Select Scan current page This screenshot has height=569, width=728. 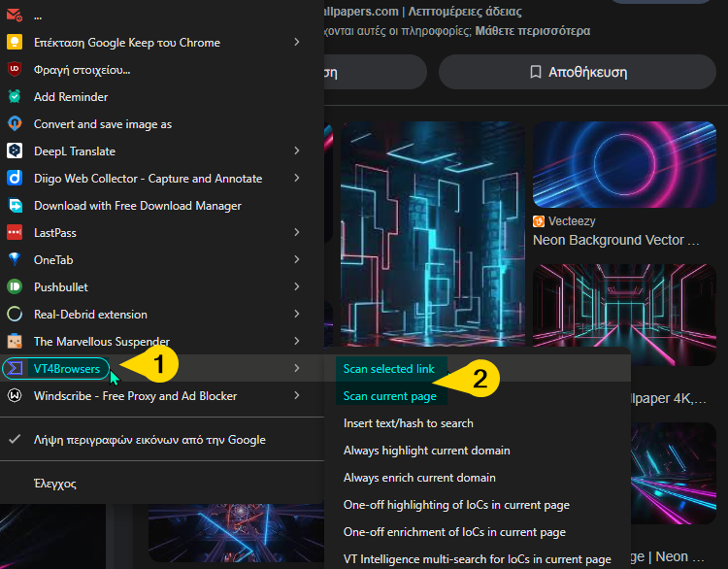tap(478, 396)
